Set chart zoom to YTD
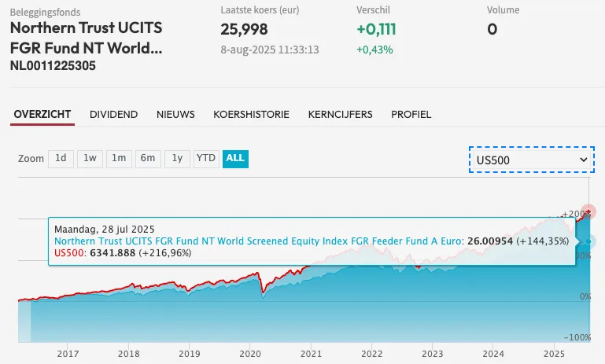 pyautogui.click(x=206, y=159)
